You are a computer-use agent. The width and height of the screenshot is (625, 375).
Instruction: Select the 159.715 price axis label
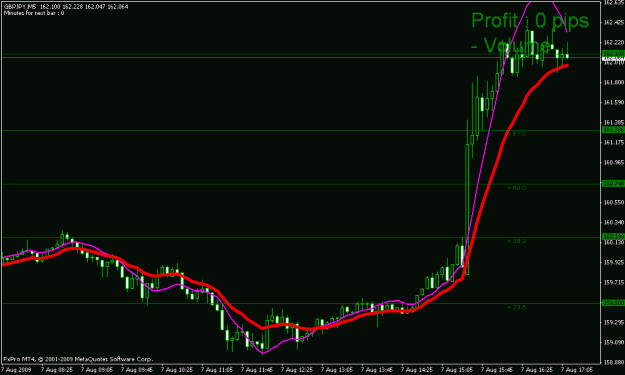[613, 282]
